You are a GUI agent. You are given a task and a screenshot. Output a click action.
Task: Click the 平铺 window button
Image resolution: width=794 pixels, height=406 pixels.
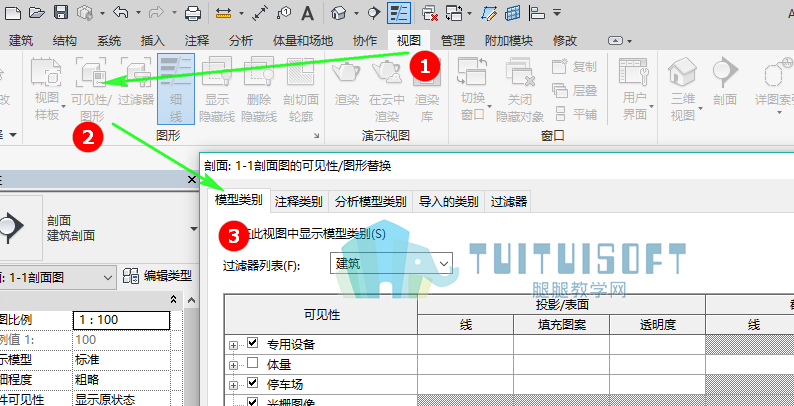[x=574, y=114]
